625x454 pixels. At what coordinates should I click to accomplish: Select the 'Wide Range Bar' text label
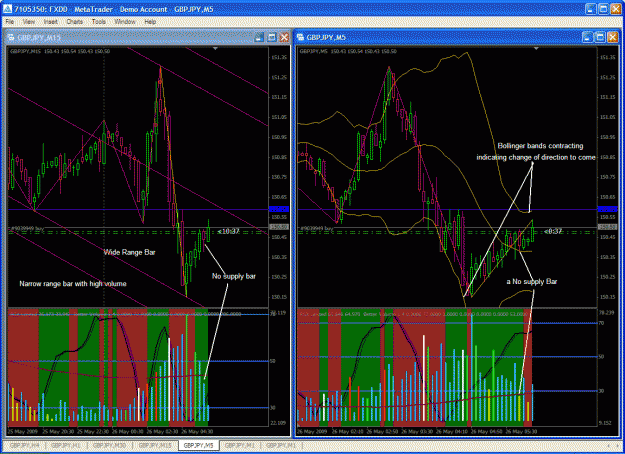click(129, 252)
